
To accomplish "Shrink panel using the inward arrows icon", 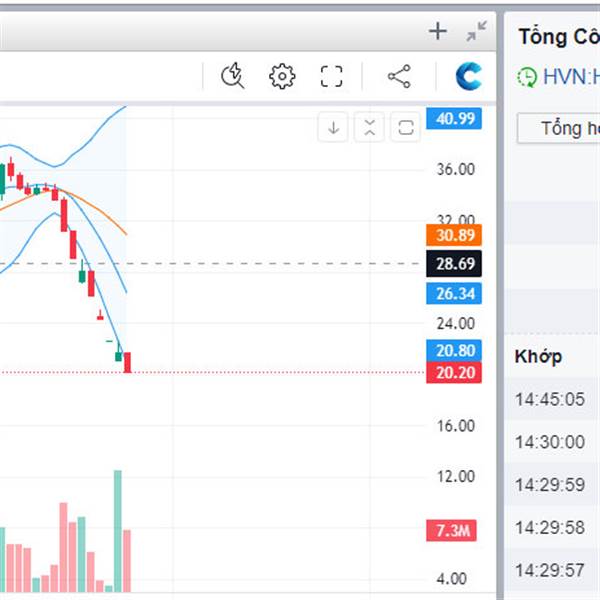I will coord(477,31).
